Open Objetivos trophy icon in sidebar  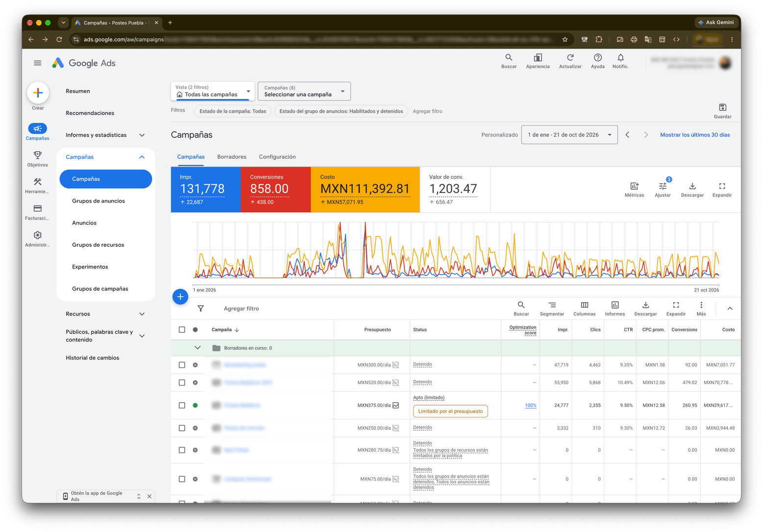38,155
